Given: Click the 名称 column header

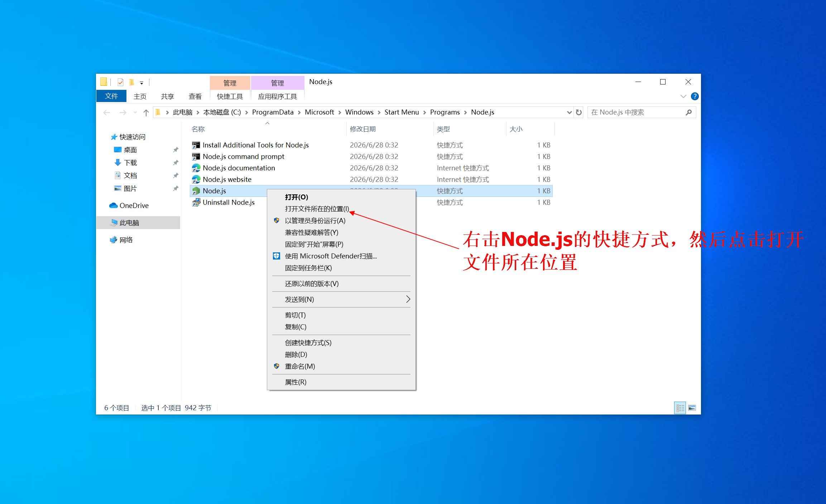Looking at the screenshot, I should pos(267,129).
